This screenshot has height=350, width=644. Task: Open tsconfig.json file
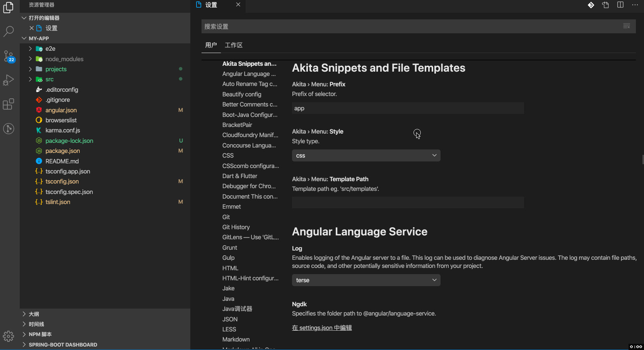coord(62,182)
